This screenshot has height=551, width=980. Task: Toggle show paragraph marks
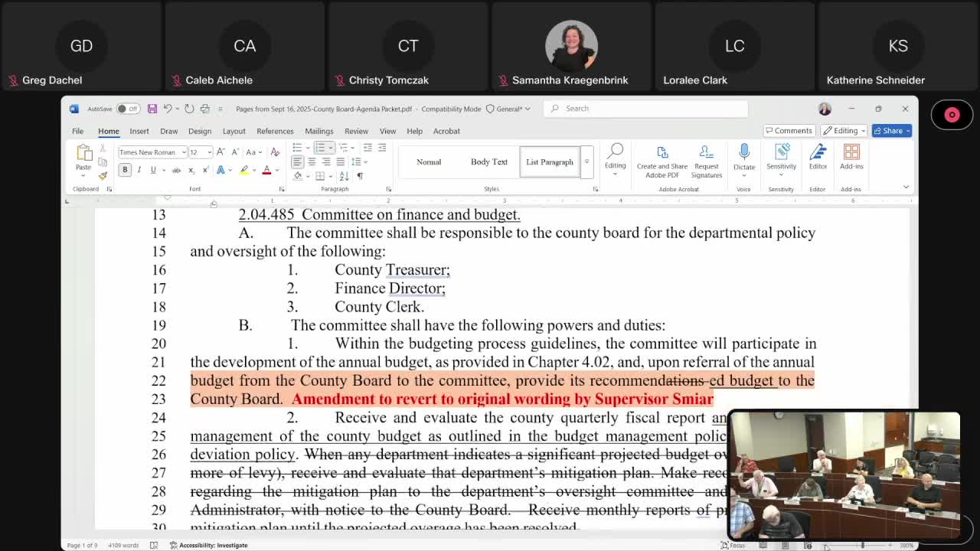pyautogui.click(x=360, y=176)
